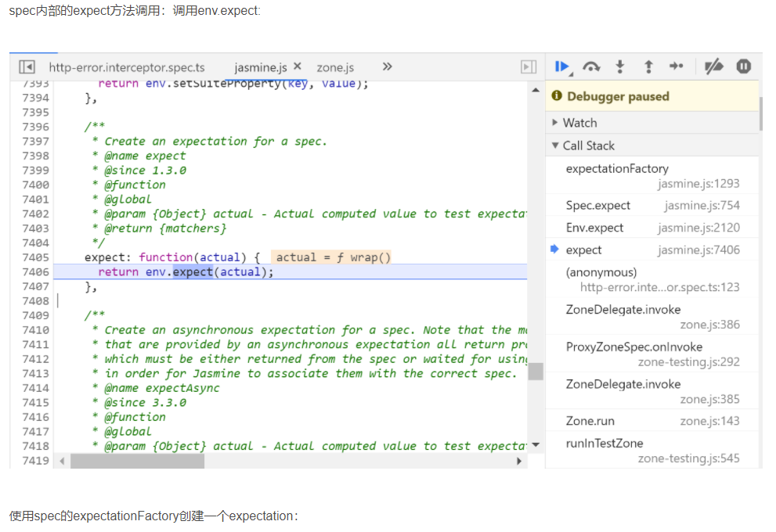This screenshot has width=776, height=532.
Task: Step out of current function
Action: point(648,66)
